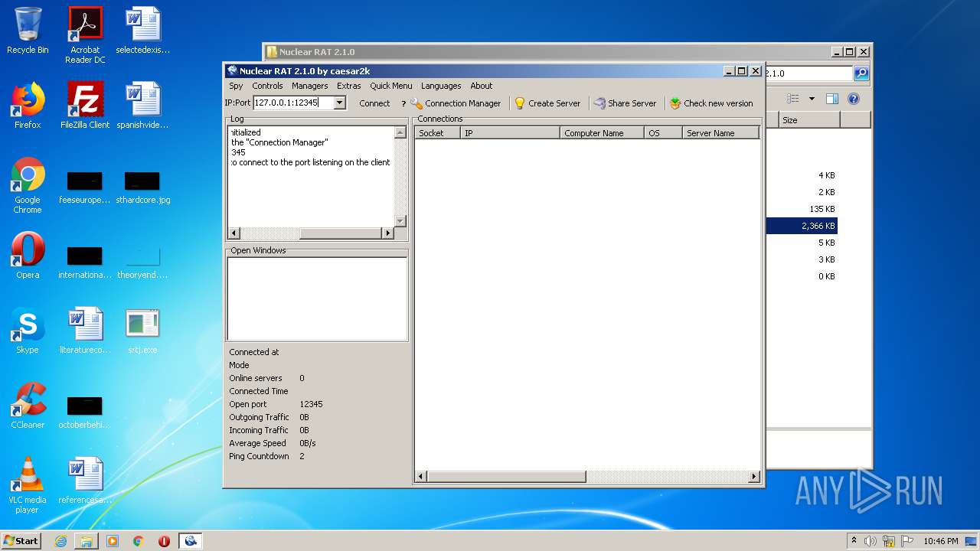Open view options dropdown in Explorer window
Image resolution: width=980 pixels, height=551 pixels.
tap(812, 99)
